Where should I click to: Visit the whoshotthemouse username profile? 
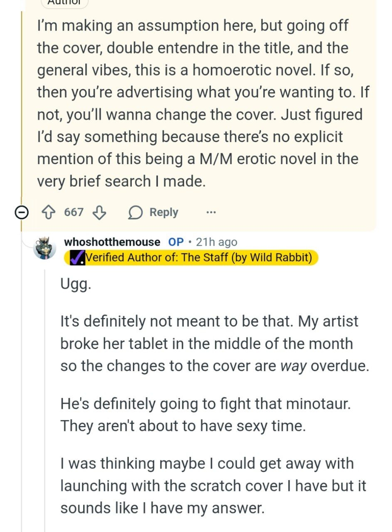click(x=112, y=242)
